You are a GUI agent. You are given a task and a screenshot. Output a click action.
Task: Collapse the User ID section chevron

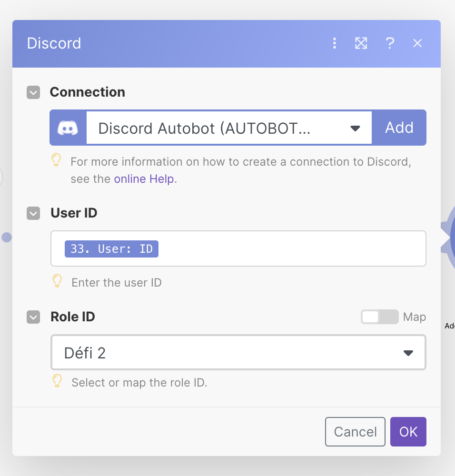pos(33,213)
